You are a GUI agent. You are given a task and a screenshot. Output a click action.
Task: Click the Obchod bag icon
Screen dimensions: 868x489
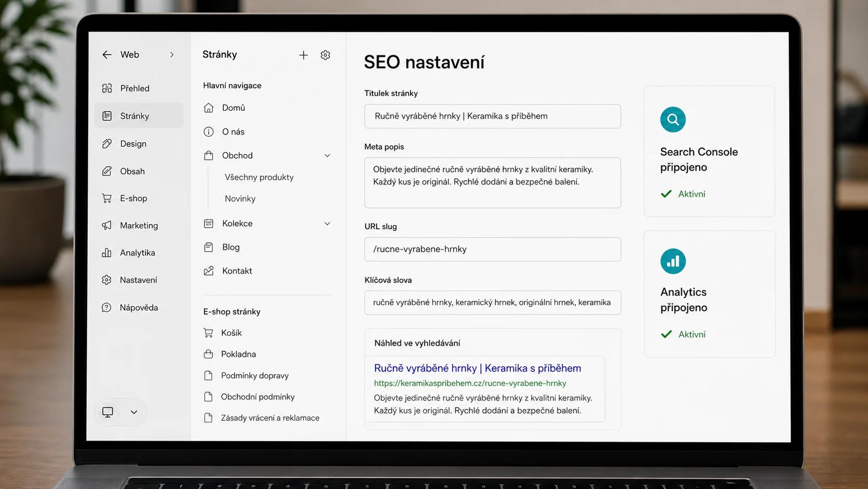click(x=209, y=155)
